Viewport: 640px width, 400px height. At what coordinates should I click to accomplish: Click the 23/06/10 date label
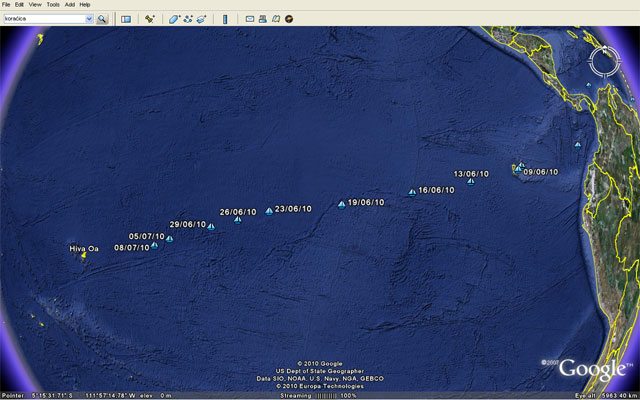(x=293, y=209)
